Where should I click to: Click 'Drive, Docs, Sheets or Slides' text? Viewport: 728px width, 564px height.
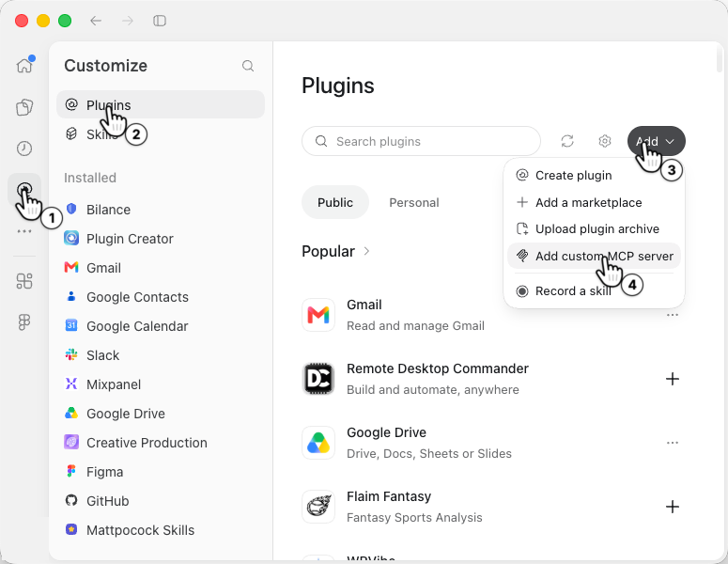(429, 454)
